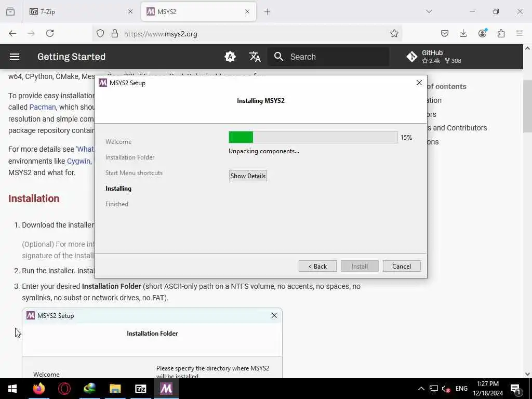Click the 15% progress percentage

point(406,137)
